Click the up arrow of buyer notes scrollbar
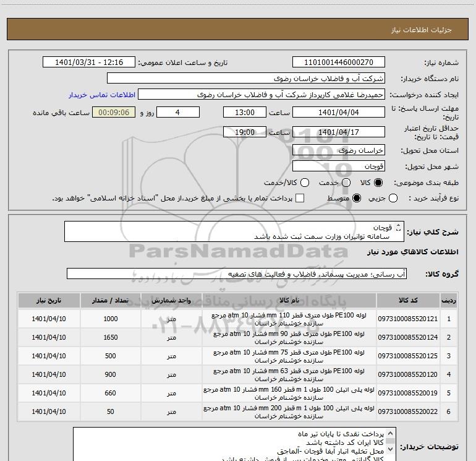Screen dimensions: 476x461 391,433
